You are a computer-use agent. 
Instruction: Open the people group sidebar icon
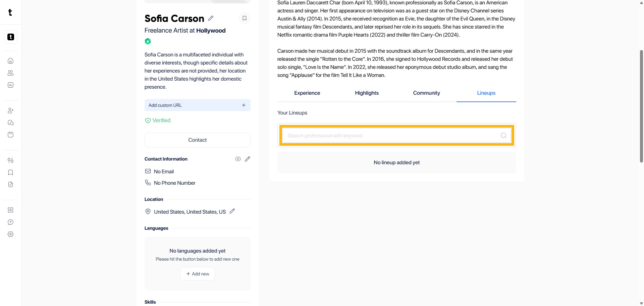[x=11, y=73]
